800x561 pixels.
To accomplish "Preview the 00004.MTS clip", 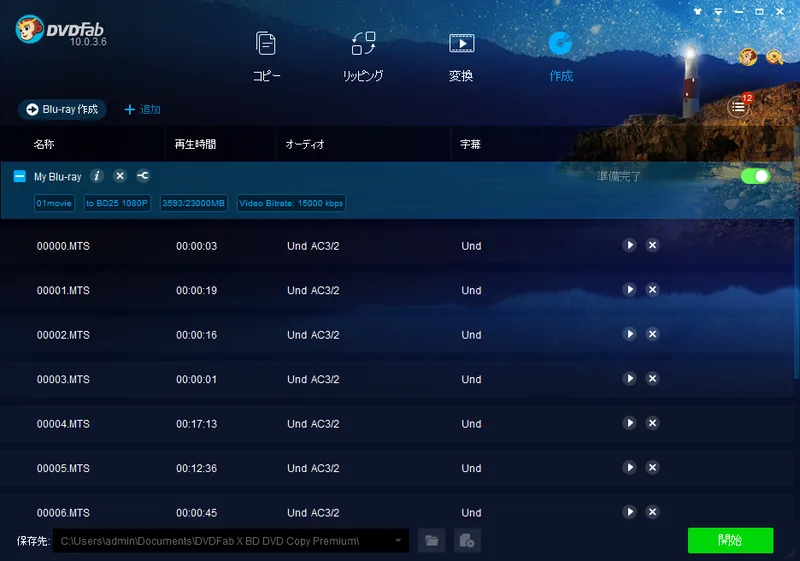I will [629, 423].
